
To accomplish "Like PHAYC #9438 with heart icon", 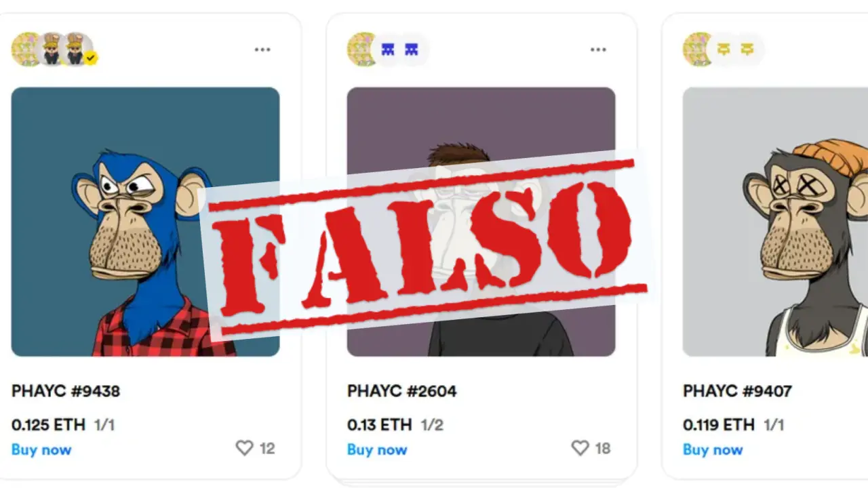I will coord(244,448).
